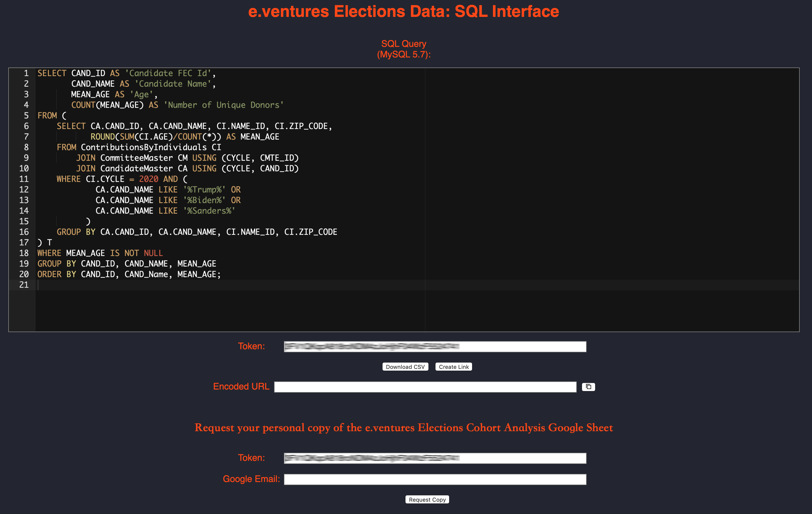Screen dimensions: 812x514
Task: Click 'IS NOT NULL' on line 18
Action: coord(137,253)
